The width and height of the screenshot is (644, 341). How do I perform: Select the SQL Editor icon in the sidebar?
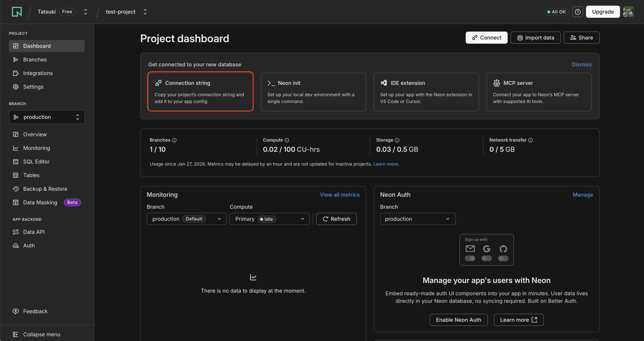click(x=15, y=161)
